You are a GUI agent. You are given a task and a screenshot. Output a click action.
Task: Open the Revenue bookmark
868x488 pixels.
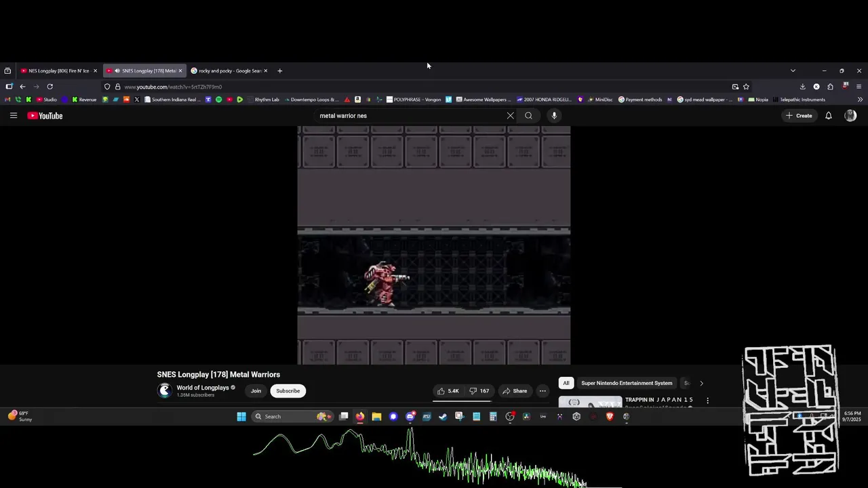[83, 100]
